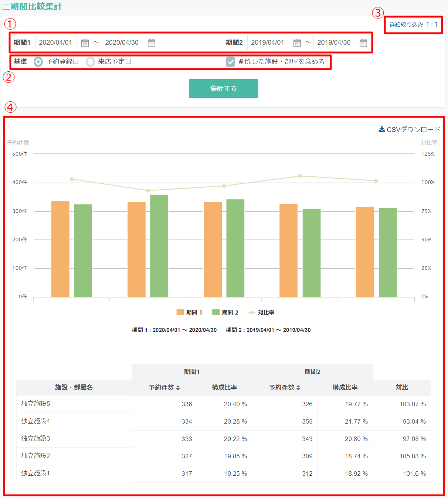Click the 期間1 start date field 2020/04/01
The height and width of the screenshot is (499, 448).
coord(56,43)
